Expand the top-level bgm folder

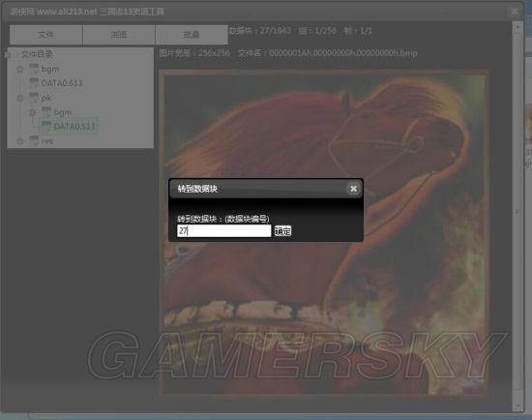(x=20, y=70)
